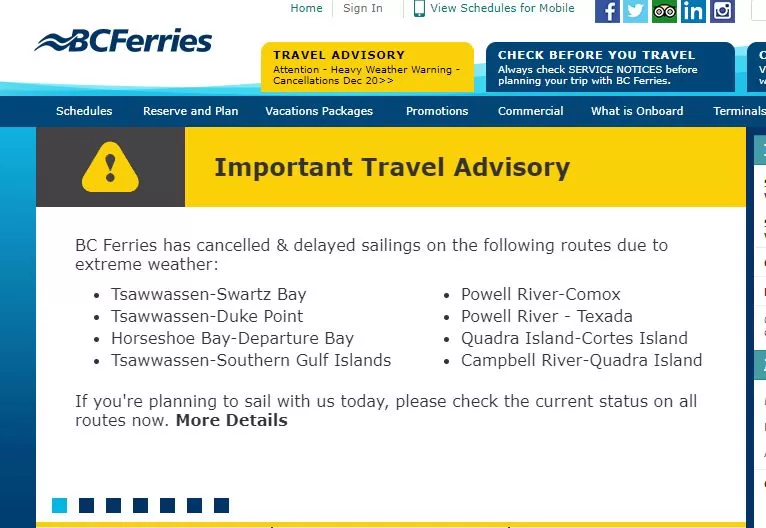The width and height of the screenshot is (766, 528).
Task: Open the TripAdvisor owl icon
Action: (664, 11)
